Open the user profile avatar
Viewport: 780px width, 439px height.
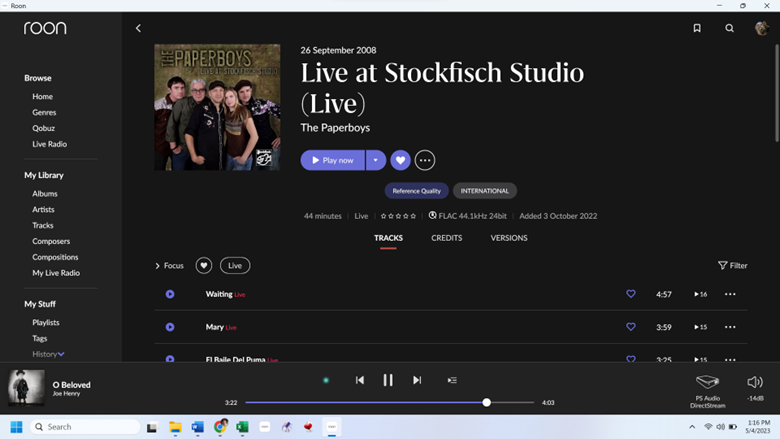(762, 28)
